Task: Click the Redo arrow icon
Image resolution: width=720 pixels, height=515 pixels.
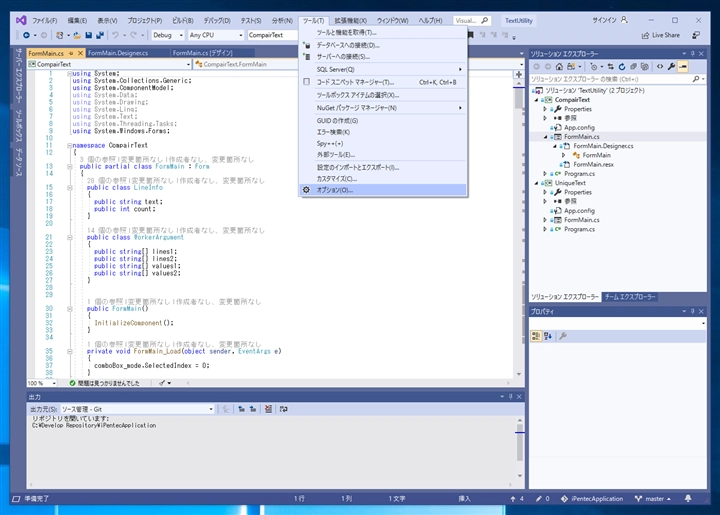Action: coord(133,35)
